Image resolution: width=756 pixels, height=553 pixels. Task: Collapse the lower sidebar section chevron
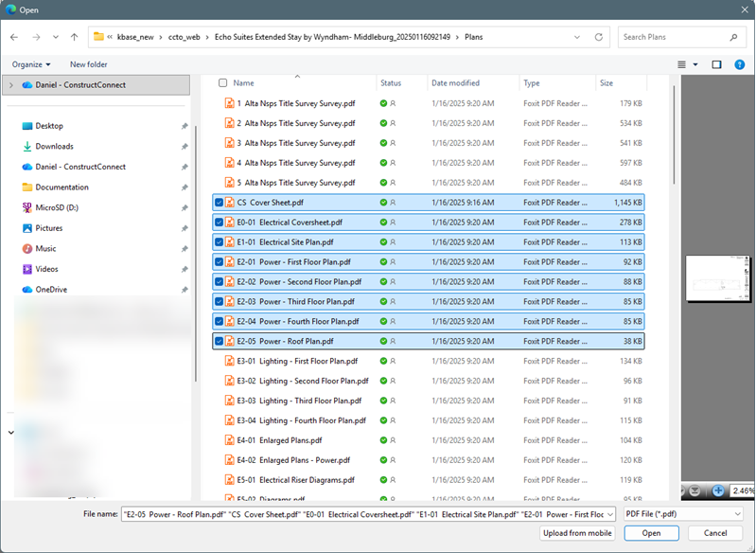coord(11,433)
